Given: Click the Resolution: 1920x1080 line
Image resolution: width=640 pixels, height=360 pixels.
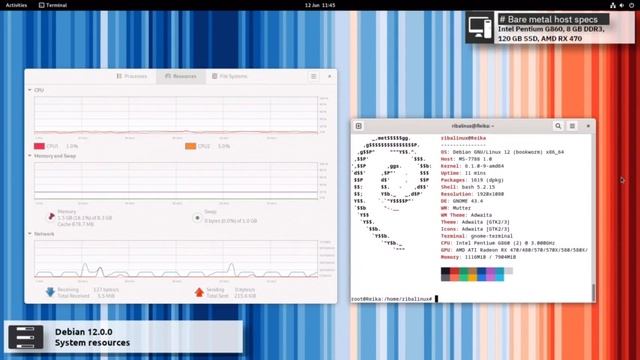Looking at the screenshot, I should (x=472, y=194).
